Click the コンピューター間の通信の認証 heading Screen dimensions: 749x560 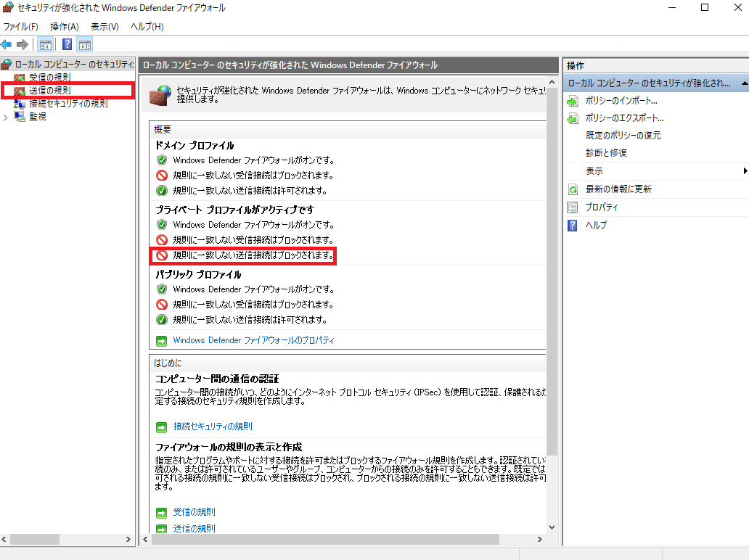(217, 379)
